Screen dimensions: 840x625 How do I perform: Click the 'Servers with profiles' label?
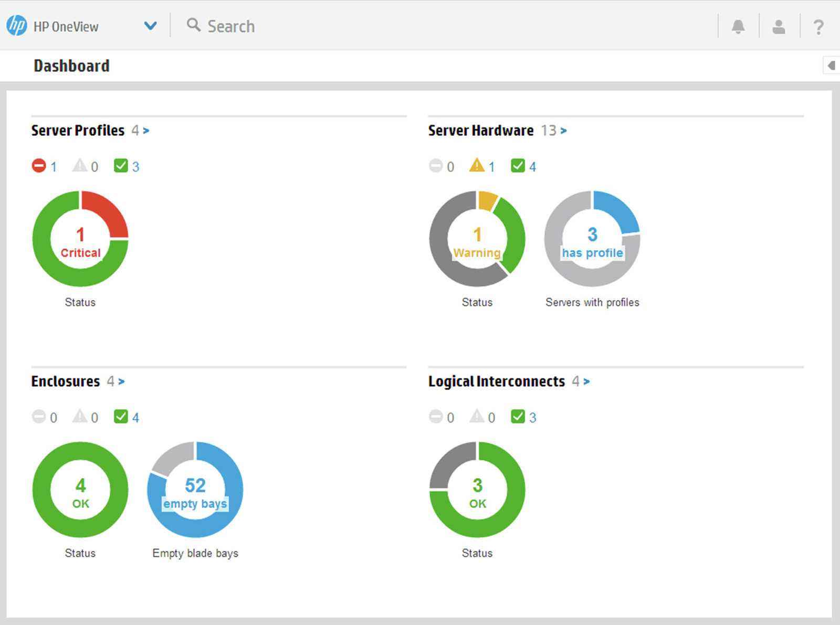[x=592, y=302]
